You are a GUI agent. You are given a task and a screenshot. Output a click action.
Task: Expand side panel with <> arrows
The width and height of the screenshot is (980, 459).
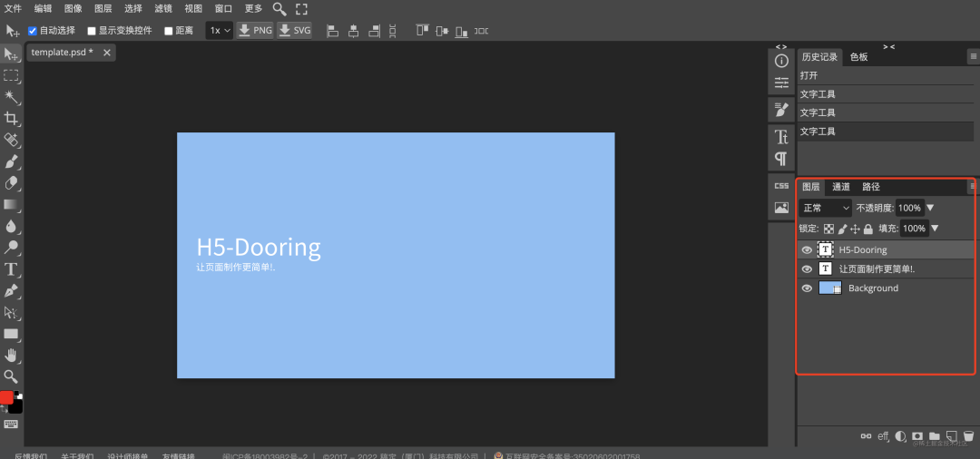[x=781, y=46]
